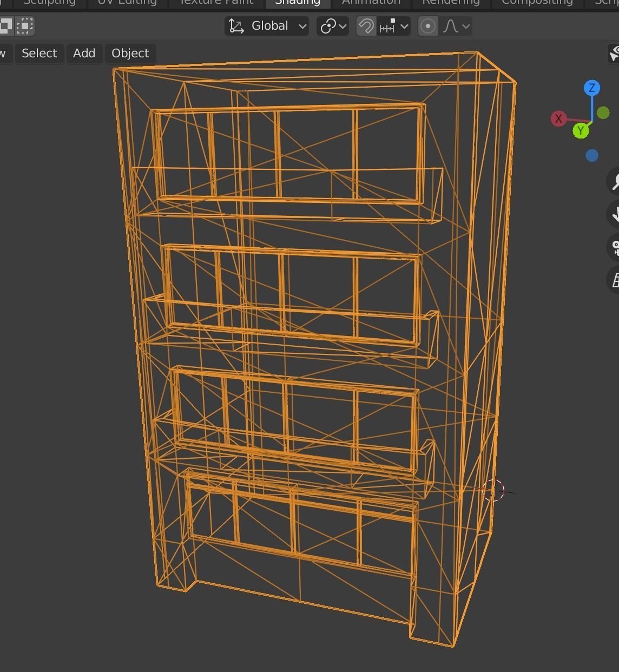
Task: Click the negative Z axis gizmo dot
Action: [x=592, y=156]
